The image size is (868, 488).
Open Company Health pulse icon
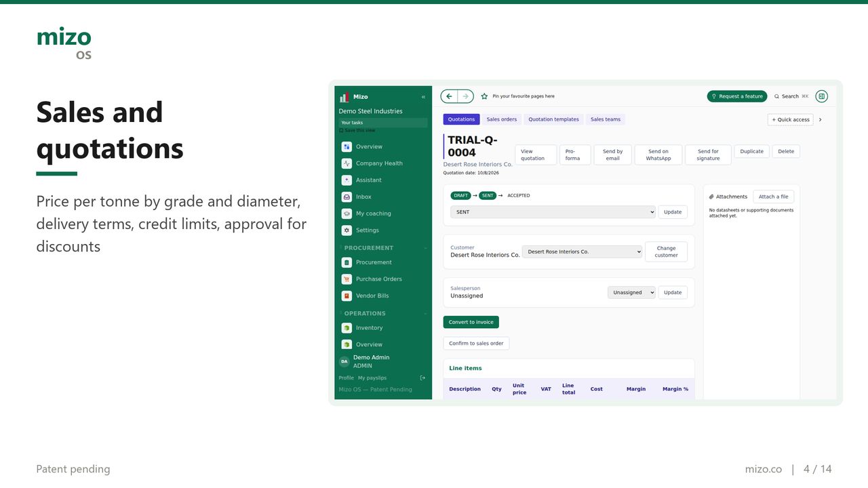347,163
